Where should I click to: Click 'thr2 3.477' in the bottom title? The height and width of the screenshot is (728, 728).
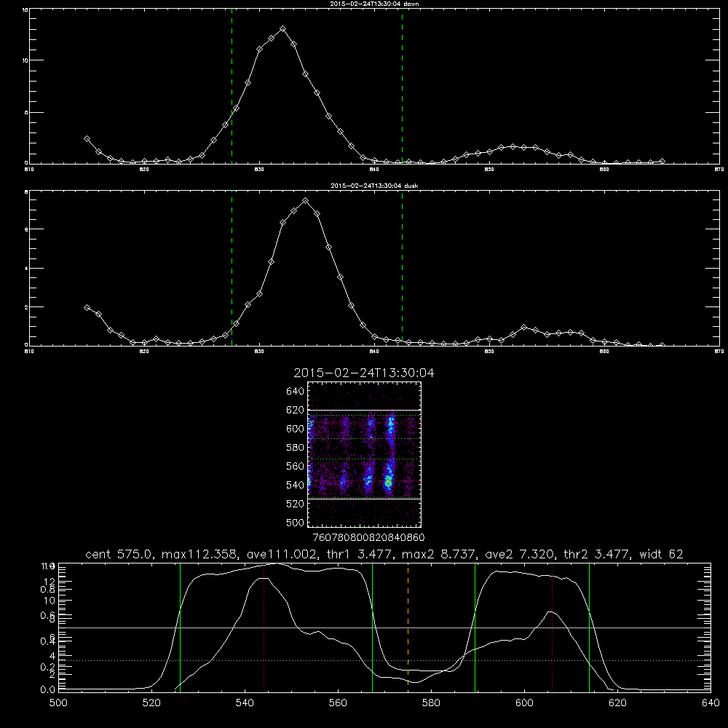(597, 554)
